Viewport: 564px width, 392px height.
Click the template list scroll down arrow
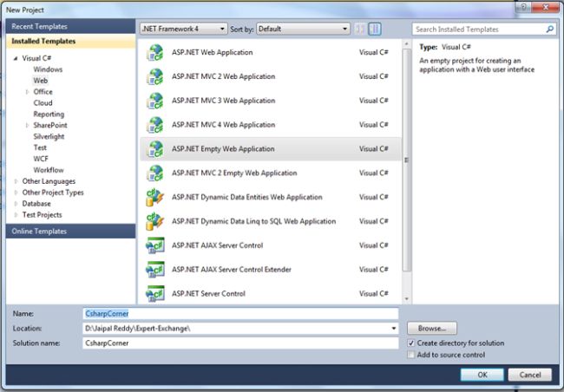click(406, 298)
